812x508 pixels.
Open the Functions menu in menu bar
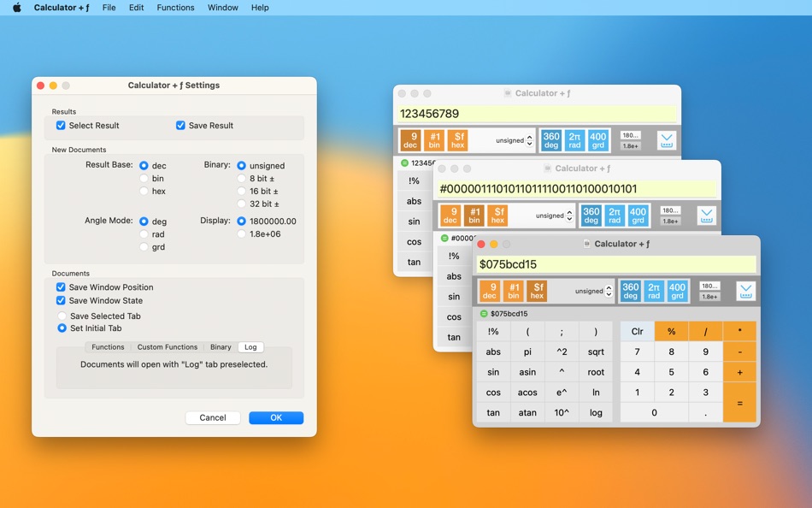click(175, 7)
